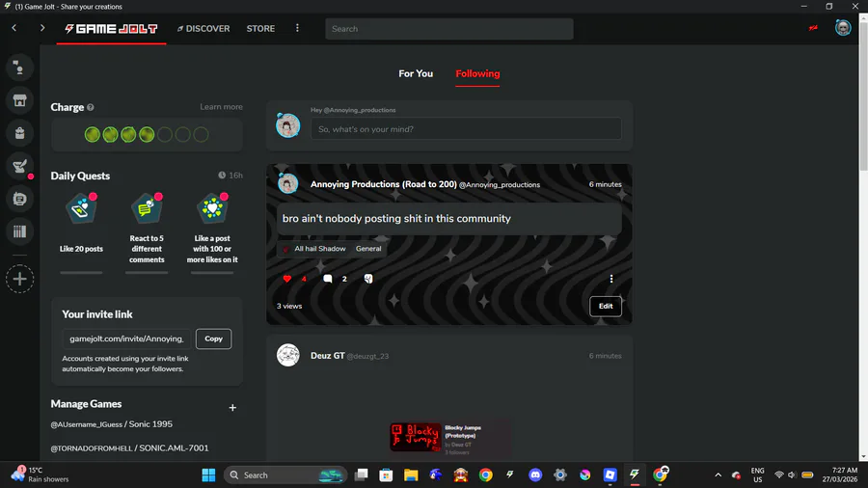Open the chat icon in the sidebar
This screenshot has width=868, height=488.
pyautogui.click(x=19, y=68)
